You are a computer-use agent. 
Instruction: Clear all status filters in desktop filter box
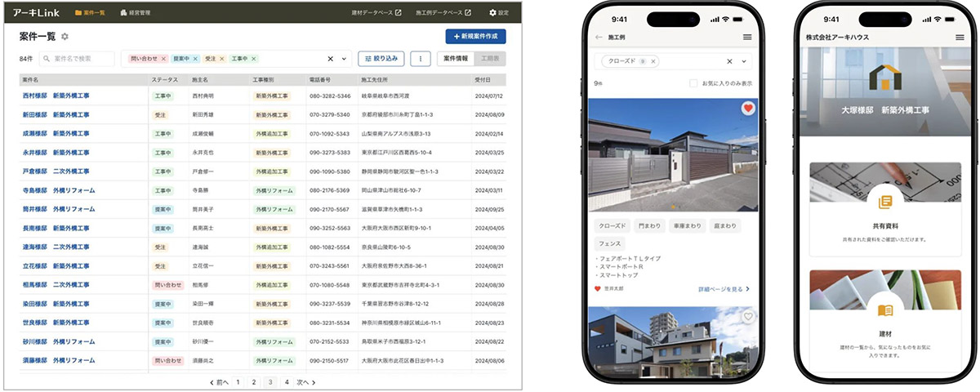330,59
